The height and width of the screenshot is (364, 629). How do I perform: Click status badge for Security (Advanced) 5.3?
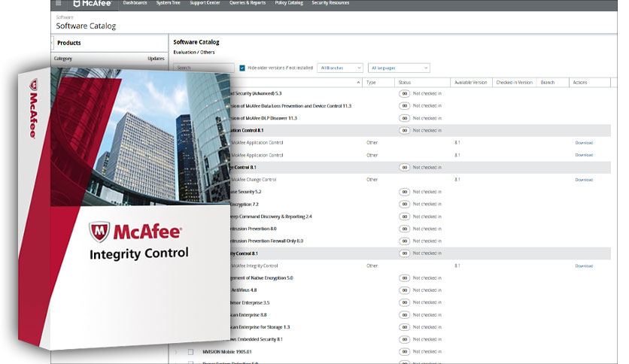pyautogui.click(x=404, y=93)
